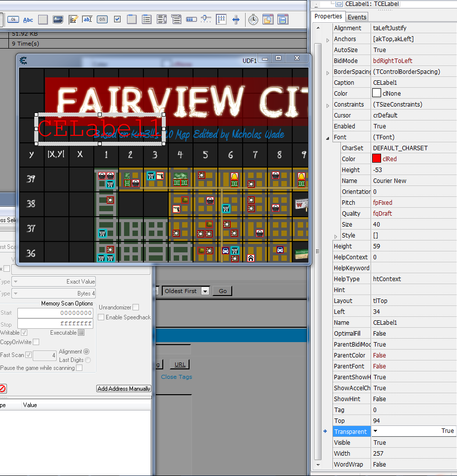Image resolution: width=457 pixels, height=476 pixels.
Task: Toggle the Unrandomizer checkbox
Action: 135,307
